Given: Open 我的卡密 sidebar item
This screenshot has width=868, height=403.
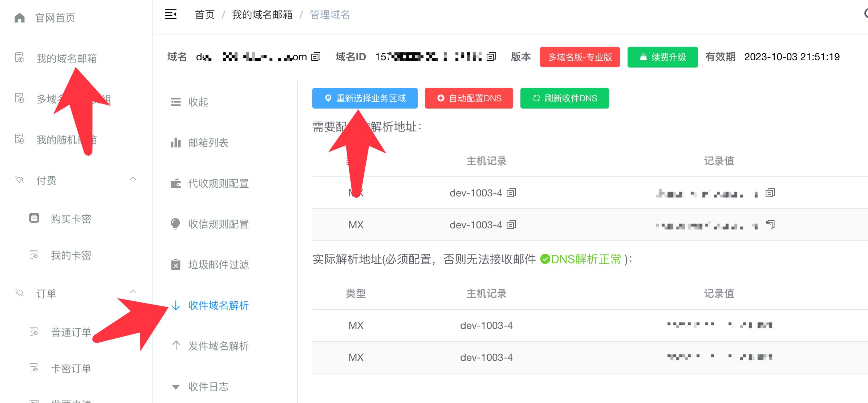Looking at the screenshot, I should point(71,255).
